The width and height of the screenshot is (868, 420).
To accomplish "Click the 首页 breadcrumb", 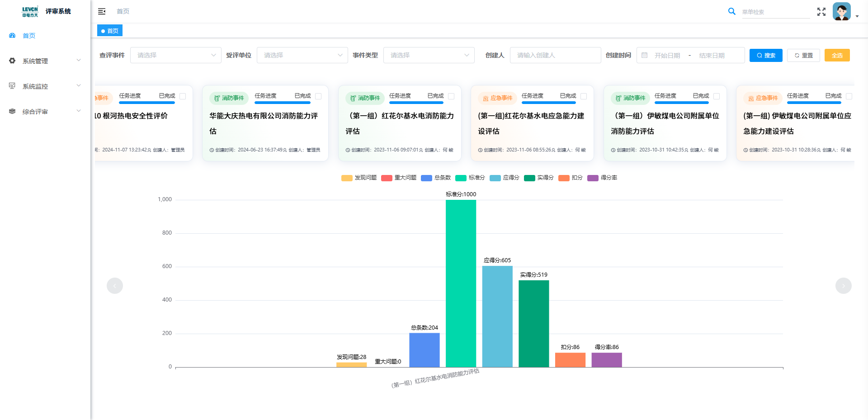I will [x=123, y=11].
